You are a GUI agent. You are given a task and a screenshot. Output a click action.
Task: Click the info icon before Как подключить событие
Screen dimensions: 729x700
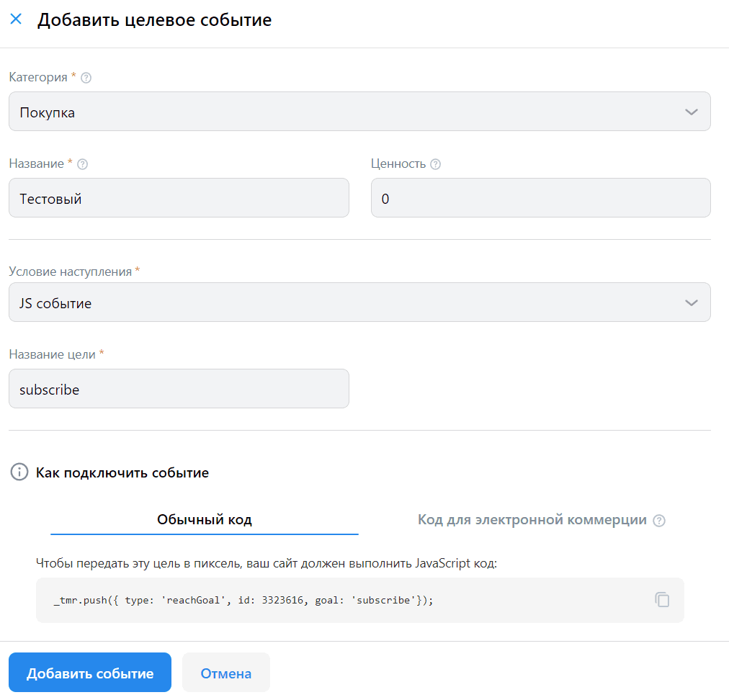[x=19, y=472]
